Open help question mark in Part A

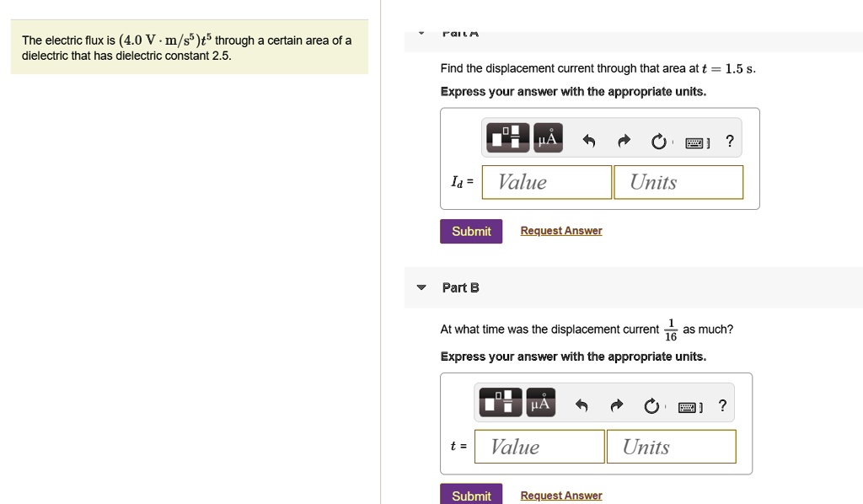pyautogui.click(x=730, y=141)
